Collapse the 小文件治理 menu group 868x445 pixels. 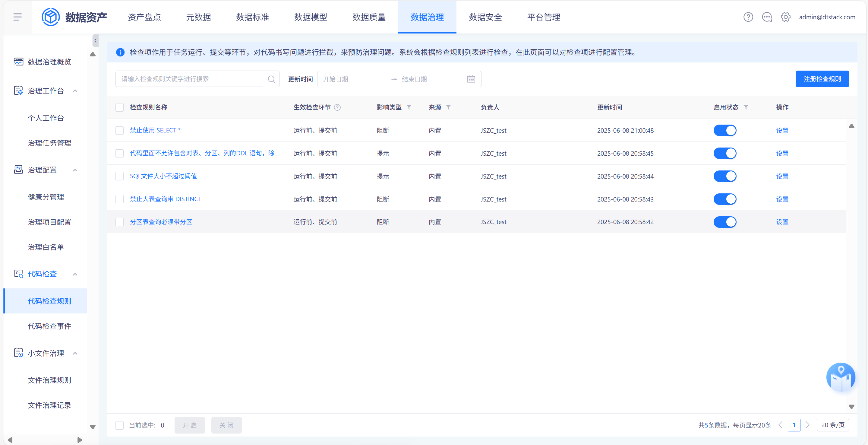75,354
